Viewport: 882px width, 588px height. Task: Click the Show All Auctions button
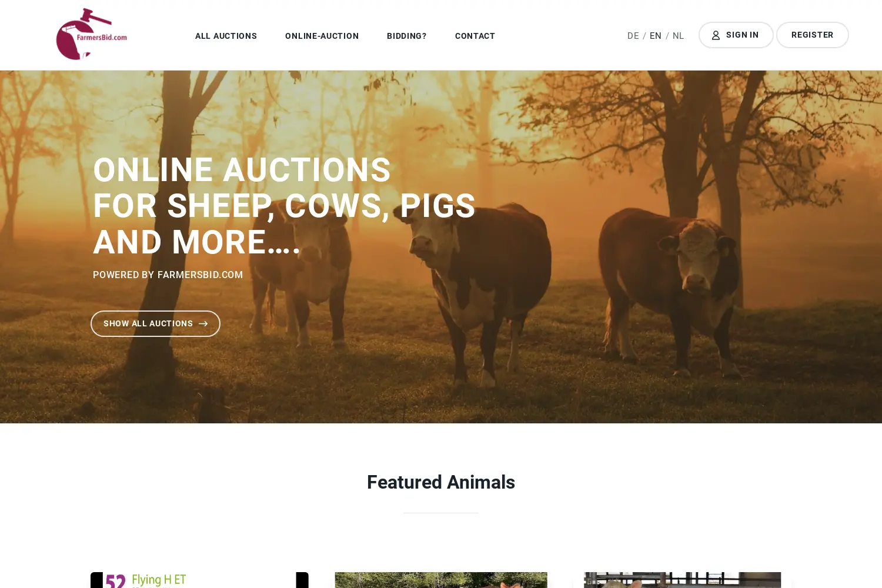tap(155, 324)
